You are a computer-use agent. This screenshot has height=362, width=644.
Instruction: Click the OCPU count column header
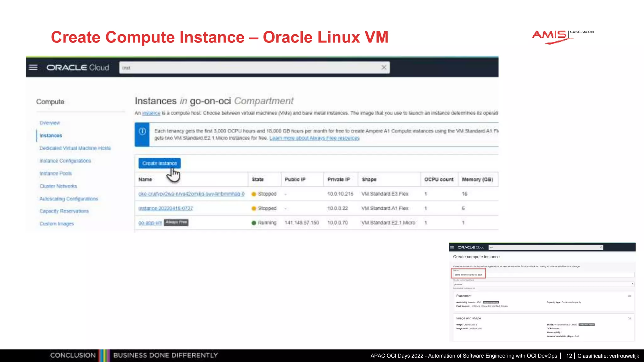point(439,179)
